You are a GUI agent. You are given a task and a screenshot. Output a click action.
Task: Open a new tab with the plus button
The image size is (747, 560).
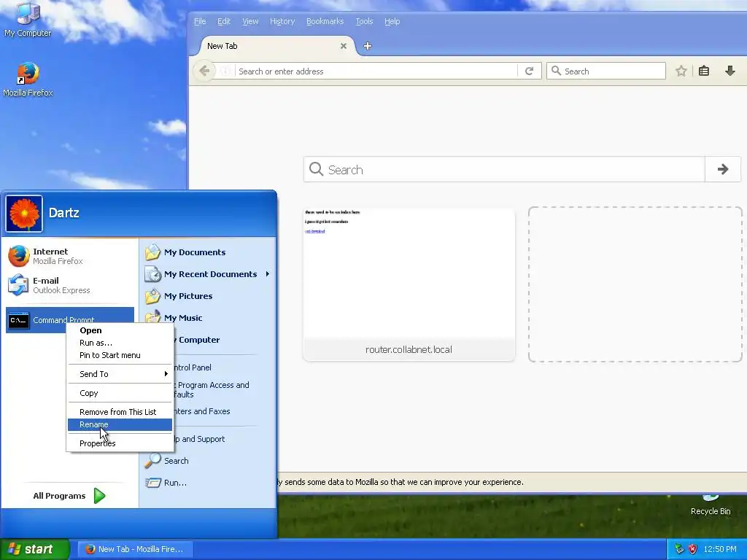368,46
